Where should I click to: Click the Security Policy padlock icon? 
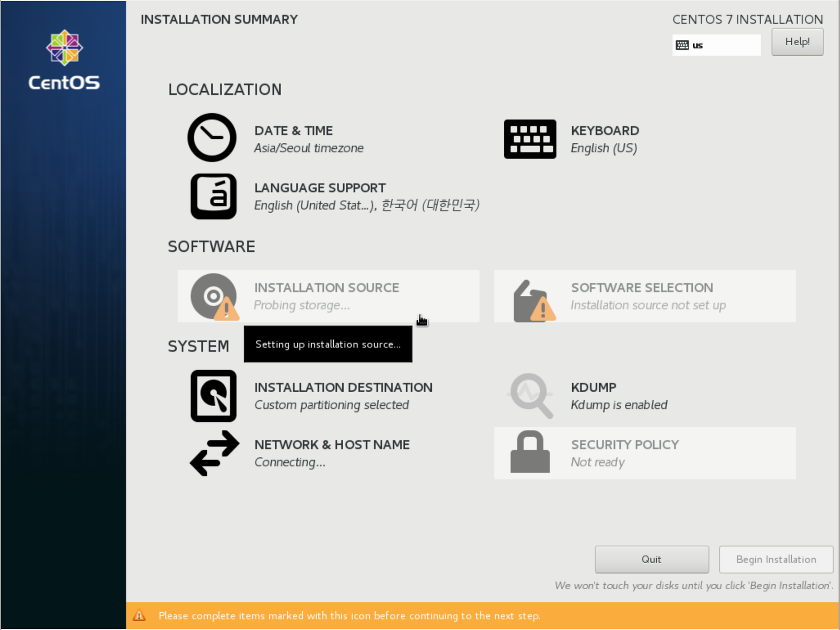pyautogui.click(x=530, y=452)
